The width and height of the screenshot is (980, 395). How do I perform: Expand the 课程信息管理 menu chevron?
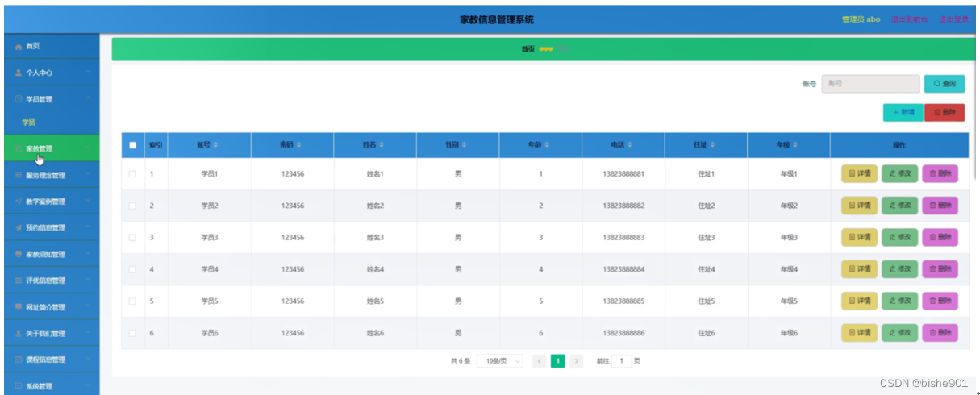[x=87, y=360]
